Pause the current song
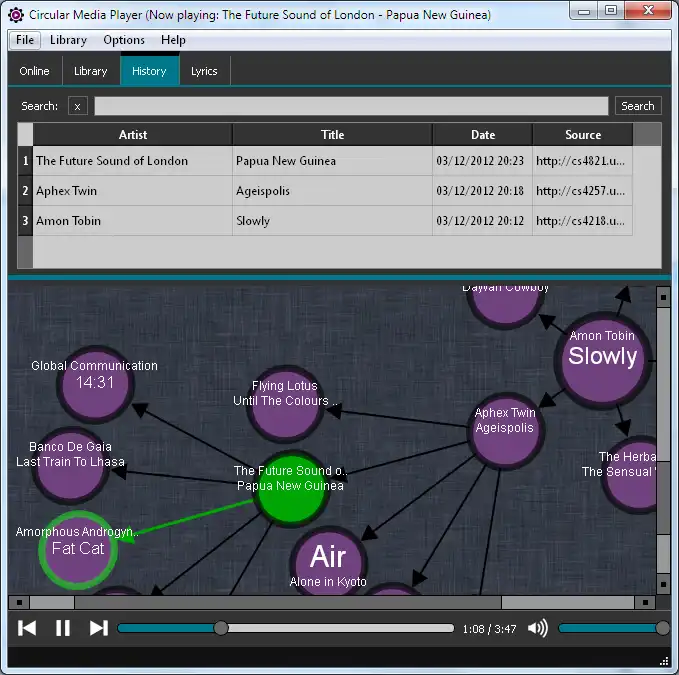Viewport: 679px width, 675px height. [x=63, y=628]
